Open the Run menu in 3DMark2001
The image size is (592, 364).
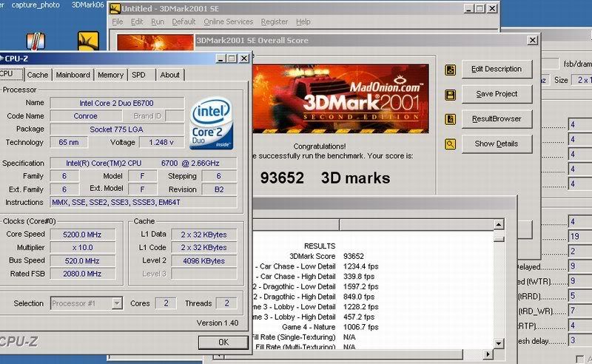pos(158,22)
